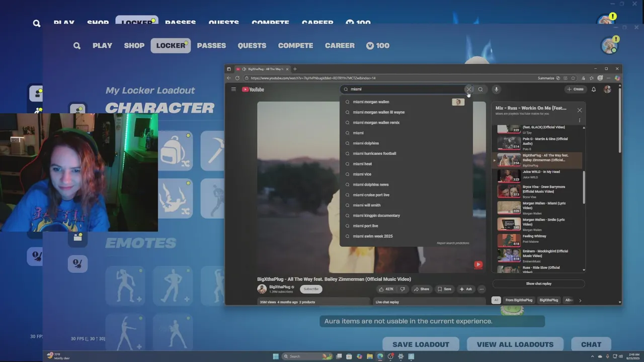The width and height of the screenshot is (644, 362).
Task: Click the browser address bar URL
Action: tap(313, 78)
